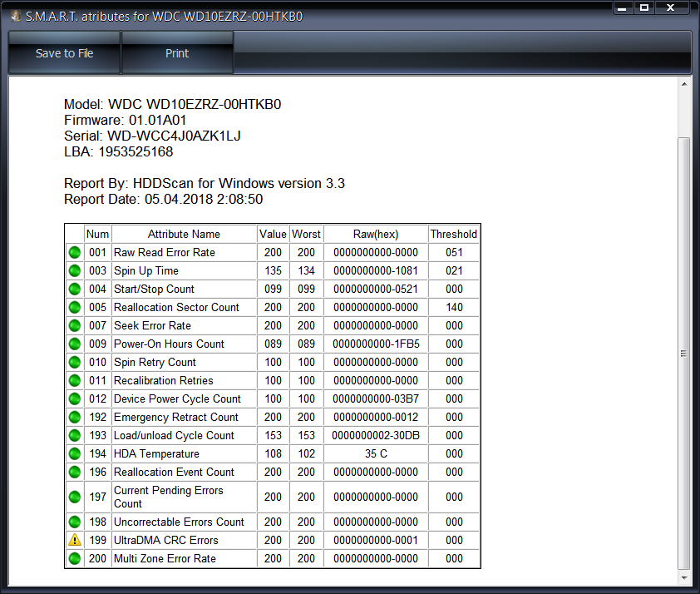Click green status icon for Current Pending Errors Count
700x594 pixels.
click(x=75, y=497)
